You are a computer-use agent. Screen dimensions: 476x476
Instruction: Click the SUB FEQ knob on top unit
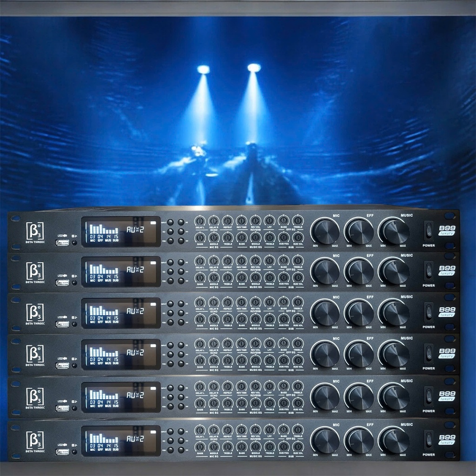[283, 238]
